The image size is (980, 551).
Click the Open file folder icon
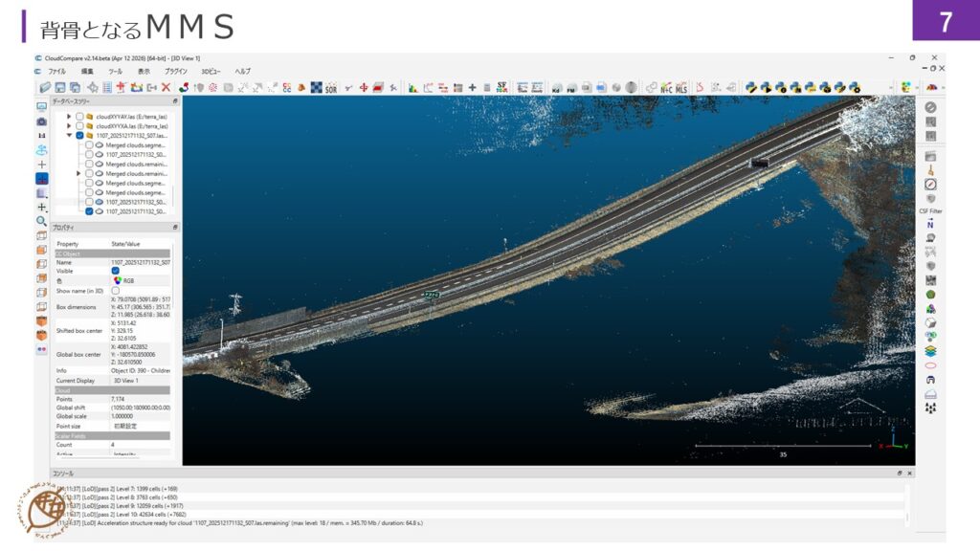click(45, 87)
